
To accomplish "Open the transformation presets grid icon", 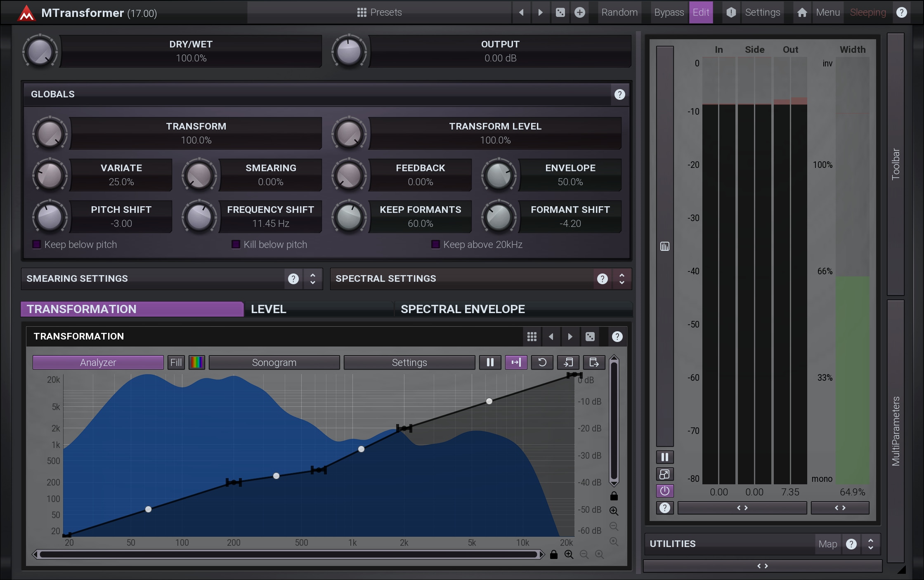I will tap(532, 337).
